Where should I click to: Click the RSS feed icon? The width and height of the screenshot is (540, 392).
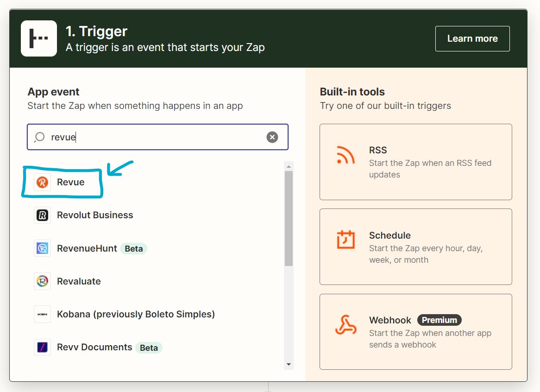[345, 155]
